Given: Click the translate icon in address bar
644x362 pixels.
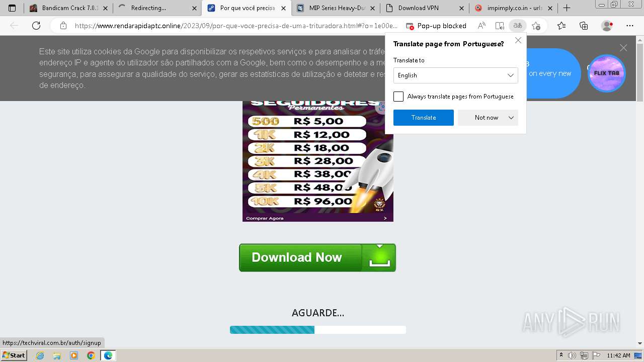Looking at the screenshot, I should [x=517, y=26].
